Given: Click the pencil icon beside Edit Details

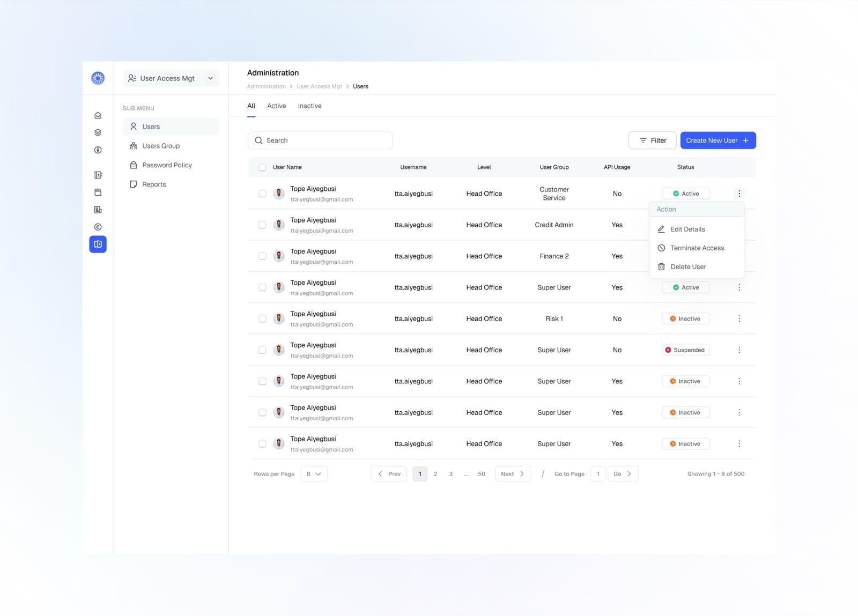Looking at the screenshot, I should (x=661, y=229).
